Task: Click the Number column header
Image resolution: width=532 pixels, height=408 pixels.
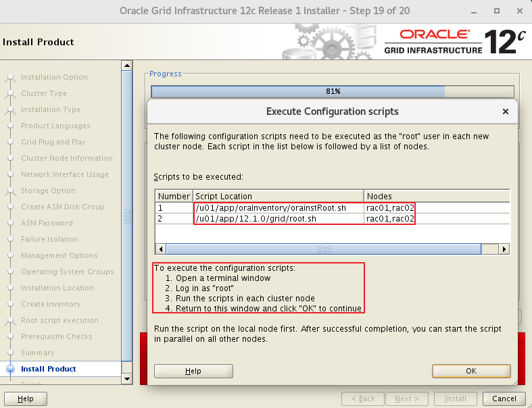Action: [174, 196]
